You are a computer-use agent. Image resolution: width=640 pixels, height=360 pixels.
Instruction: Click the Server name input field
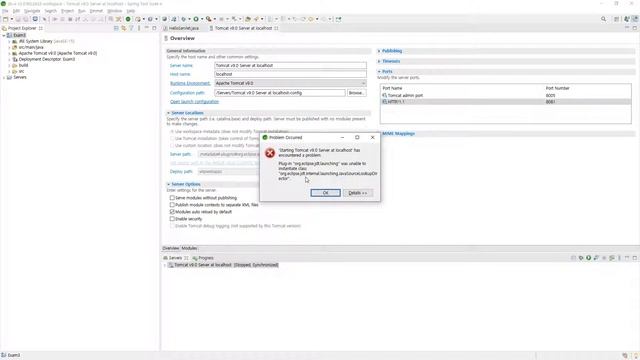(290, 65)
